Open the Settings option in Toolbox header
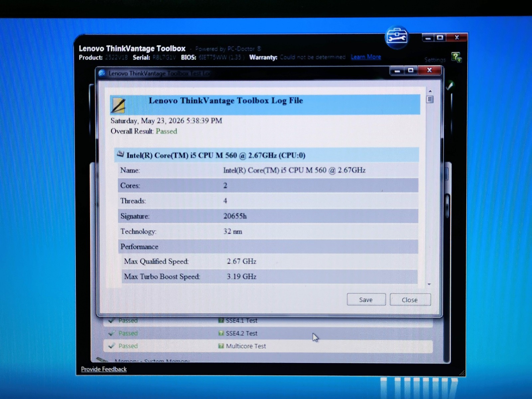The width and height of the screenshot is (532, 399). click(x=435, y=60)
